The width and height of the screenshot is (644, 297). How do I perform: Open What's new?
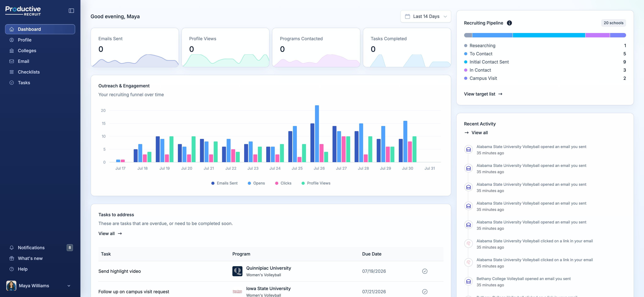coord(40,258)
